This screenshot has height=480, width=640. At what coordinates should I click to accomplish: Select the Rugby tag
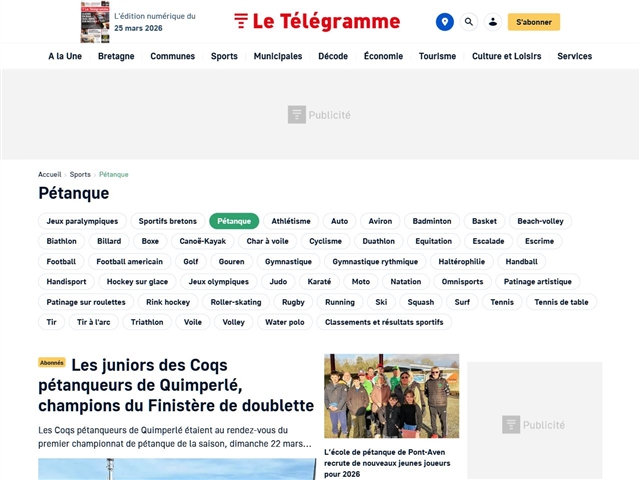[293, 302]
